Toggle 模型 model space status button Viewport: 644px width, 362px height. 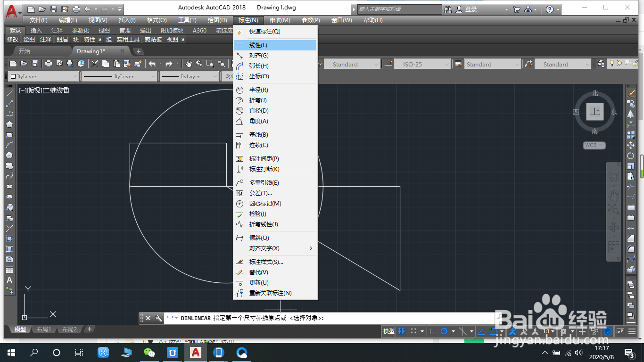tap(389, 331)
